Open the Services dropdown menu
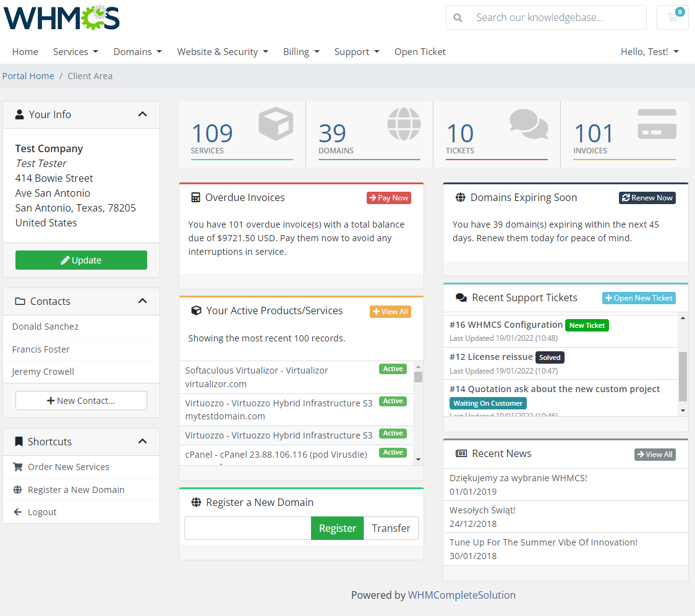Screen dimensions: 695x616 (x=75, y=52)
